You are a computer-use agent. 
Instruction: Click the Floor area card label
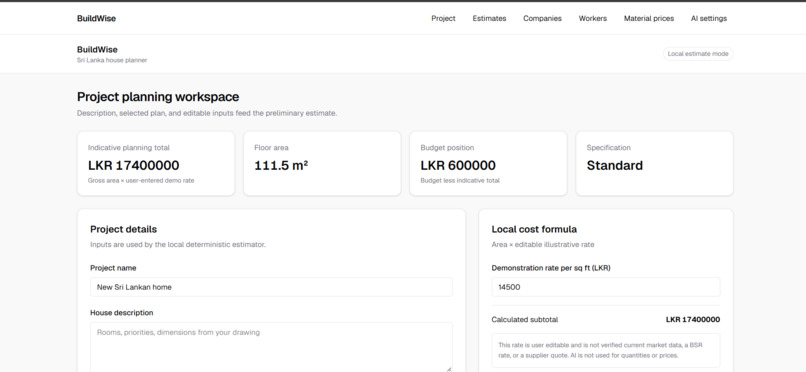coord(271,147)
